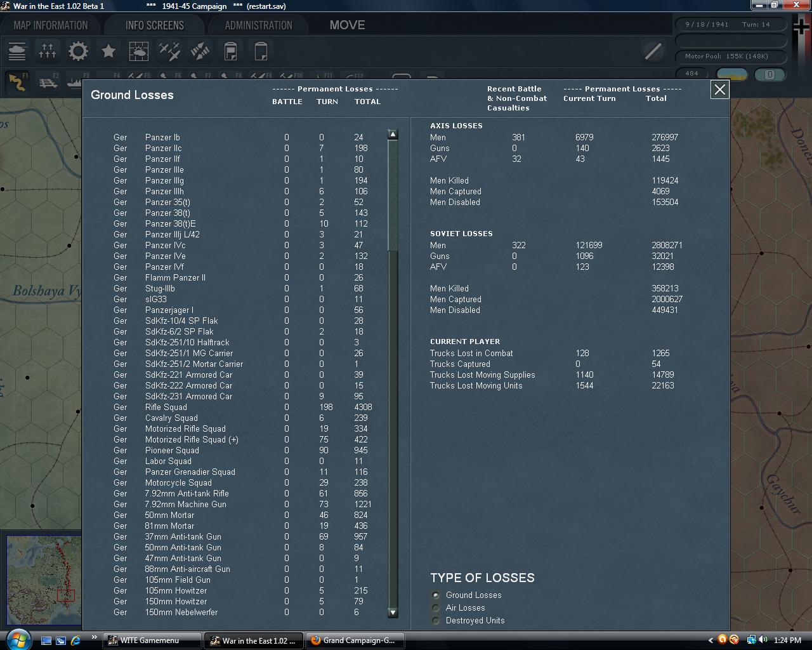Select the 7.92mm Machine Gun row
Image resolution: width=812 pixels, height=650 pixels.
pyautogui.click(x=241, y=504)
